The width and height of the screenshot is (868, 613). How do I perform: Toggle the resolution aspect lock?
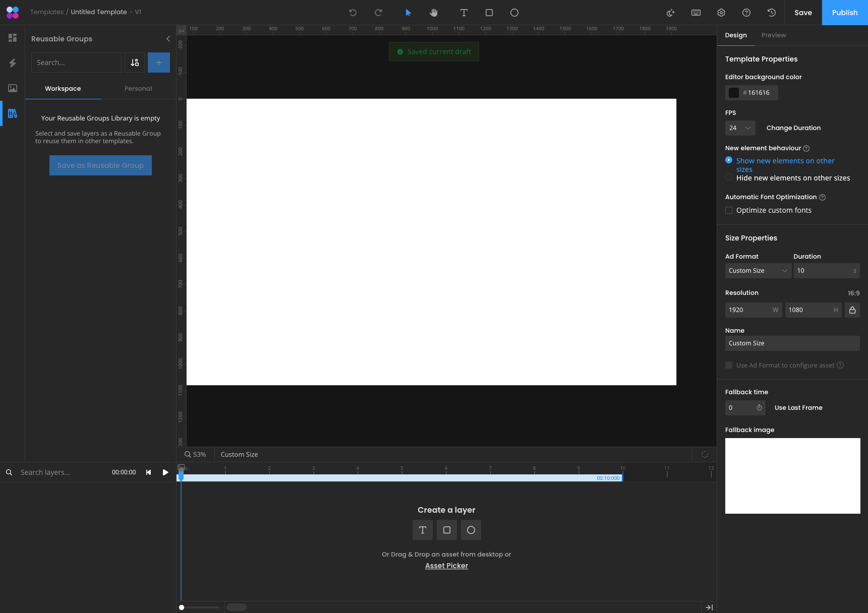852,310
